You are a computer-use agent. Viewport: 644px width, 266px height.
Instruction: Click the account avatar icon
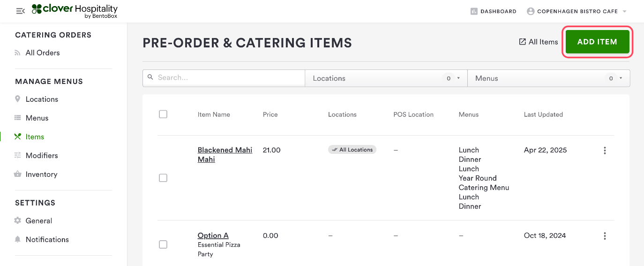pyautogui.click(x=531, y=11)
